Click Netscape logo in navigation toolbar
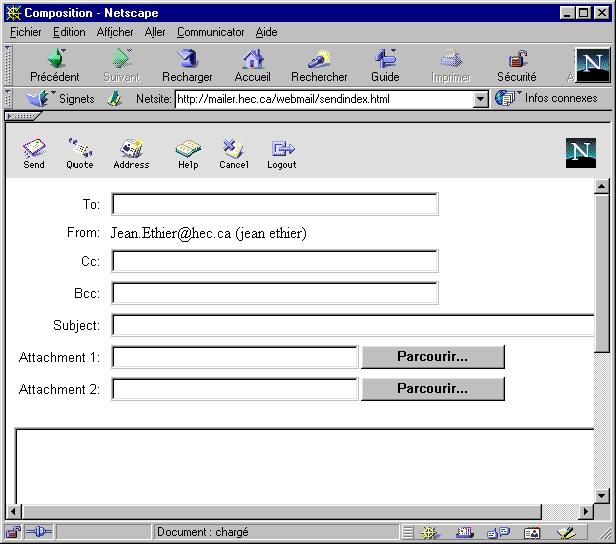 coord(592,65)
